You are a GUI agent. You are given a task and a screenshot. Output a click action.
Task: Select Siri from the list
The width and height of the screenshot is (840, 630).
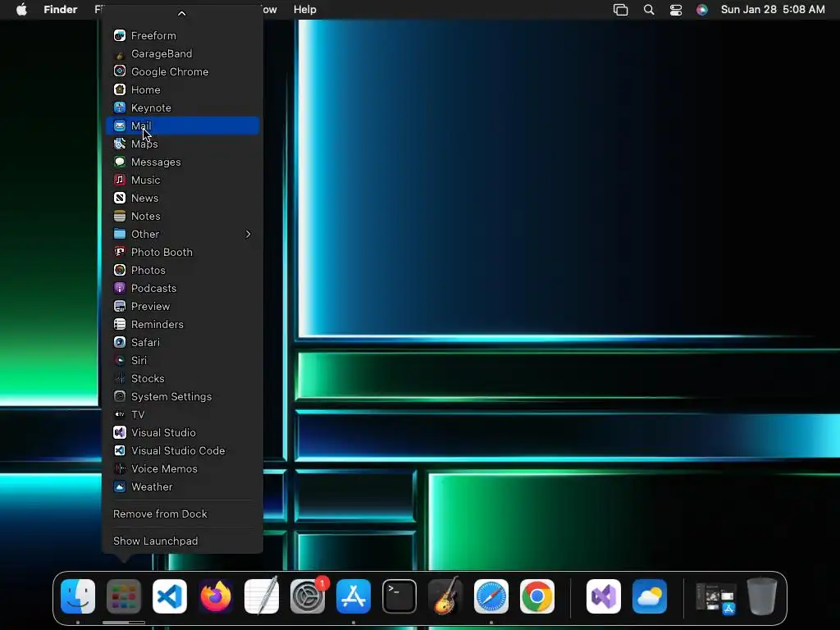click(x=182, y=361)
